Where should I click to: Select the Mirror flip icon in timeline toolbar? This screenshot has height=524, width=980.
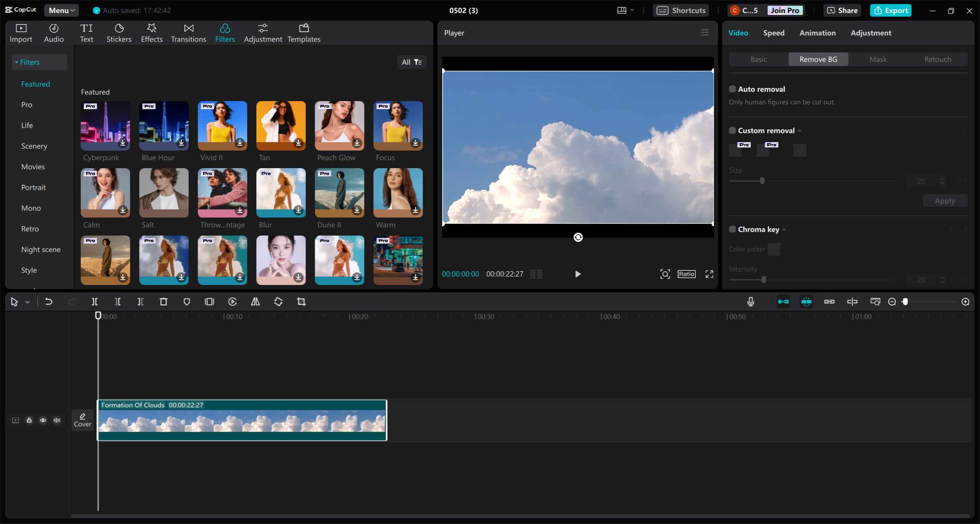[x=255, y=302]
